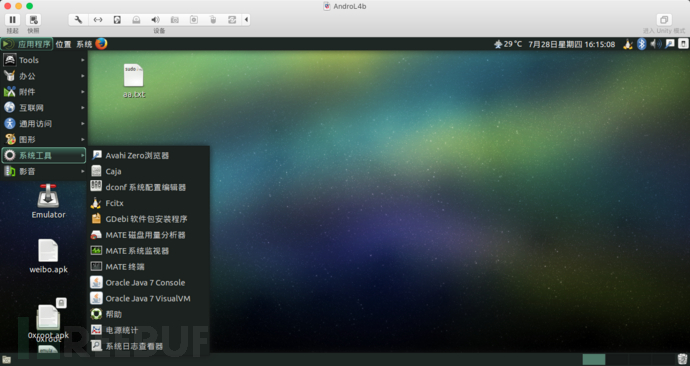This screenshot has width=690, height=366.
Task: Switch to the second workspace
Action: [617, 359]
